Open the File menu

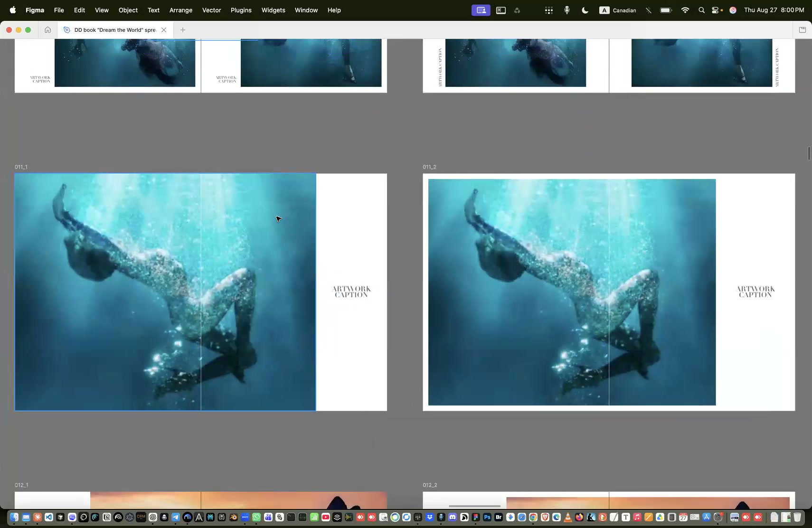click(59, 10)
